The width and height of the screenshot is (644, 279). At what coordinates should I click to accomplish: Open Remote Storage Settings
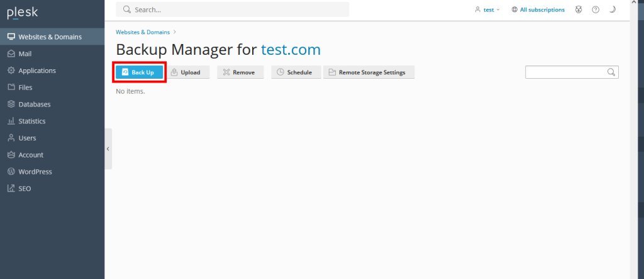[369, 72]
